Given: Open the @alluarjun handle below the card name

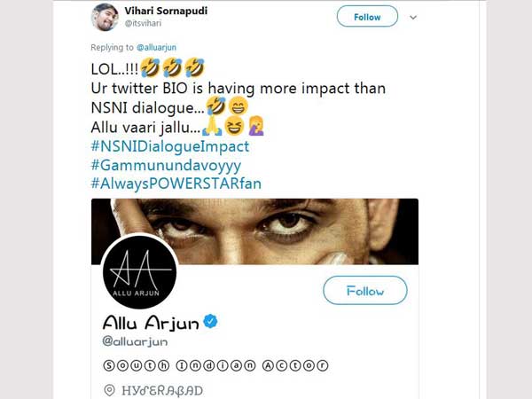Looking at the screenshot, I should pyautogui.click(x=135, y=341).
